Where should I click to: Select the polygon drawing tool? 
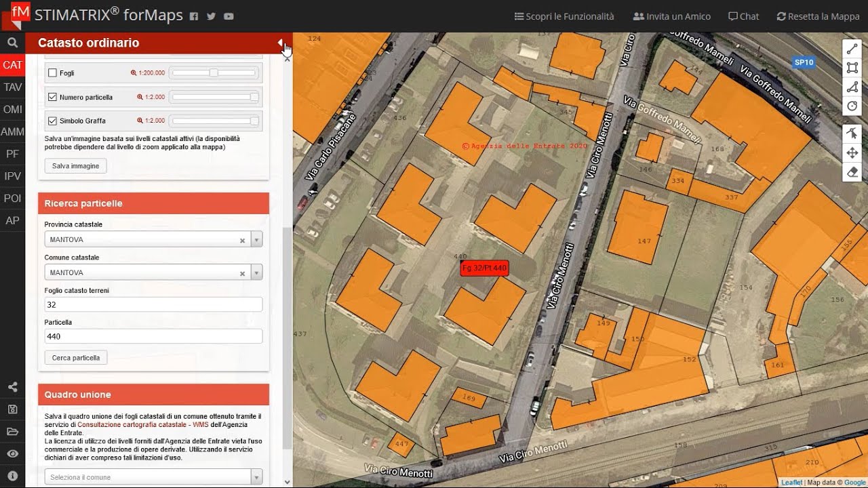852,87
